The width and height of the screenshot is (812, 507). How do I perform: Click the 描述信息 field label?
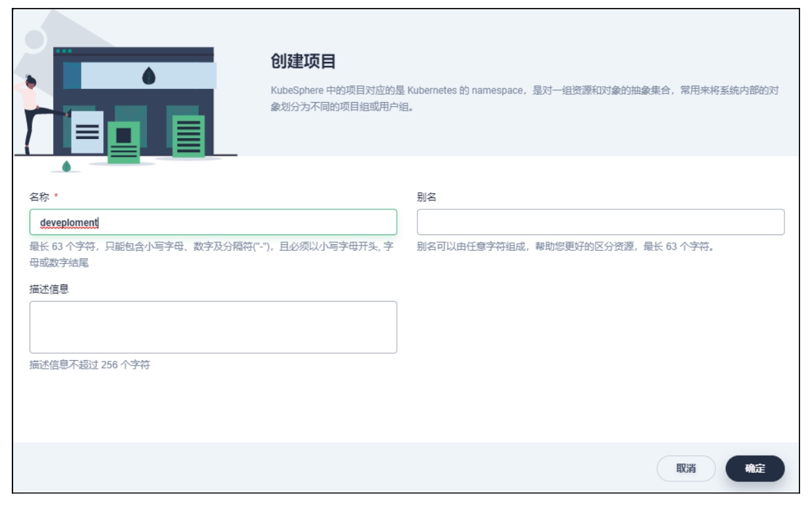click(49, 289)
